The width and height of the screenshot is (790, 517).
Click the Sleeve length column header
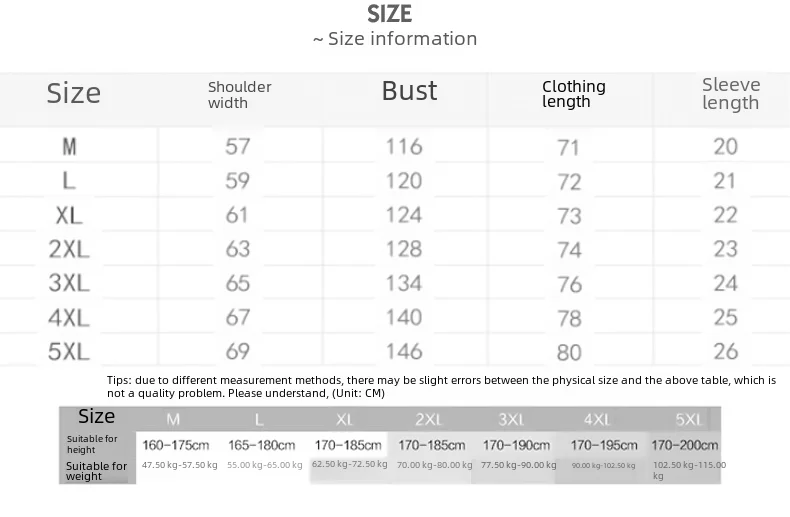coord(731,94)
